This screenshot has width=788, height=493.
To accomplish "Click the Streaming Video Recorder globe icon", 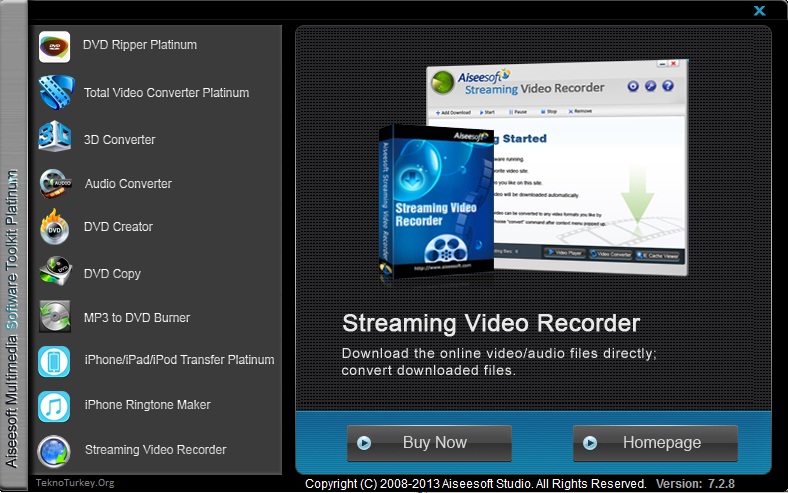I will click(54, 450).
